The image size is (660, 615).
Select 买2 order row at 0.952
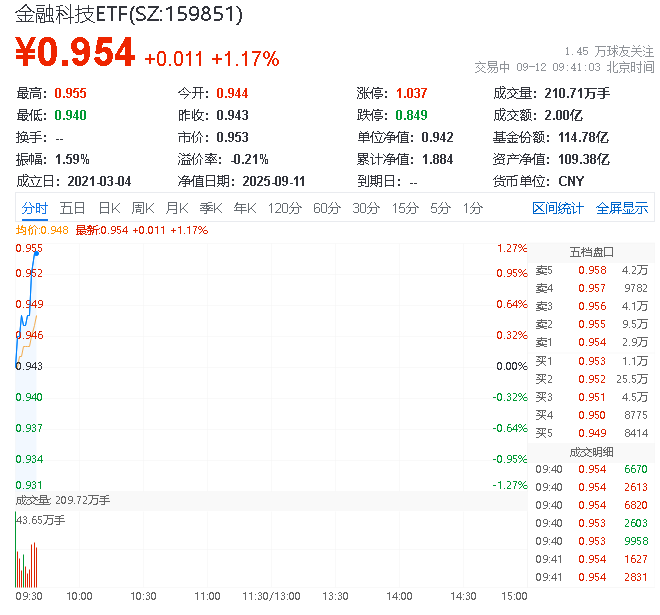(591, 379)
